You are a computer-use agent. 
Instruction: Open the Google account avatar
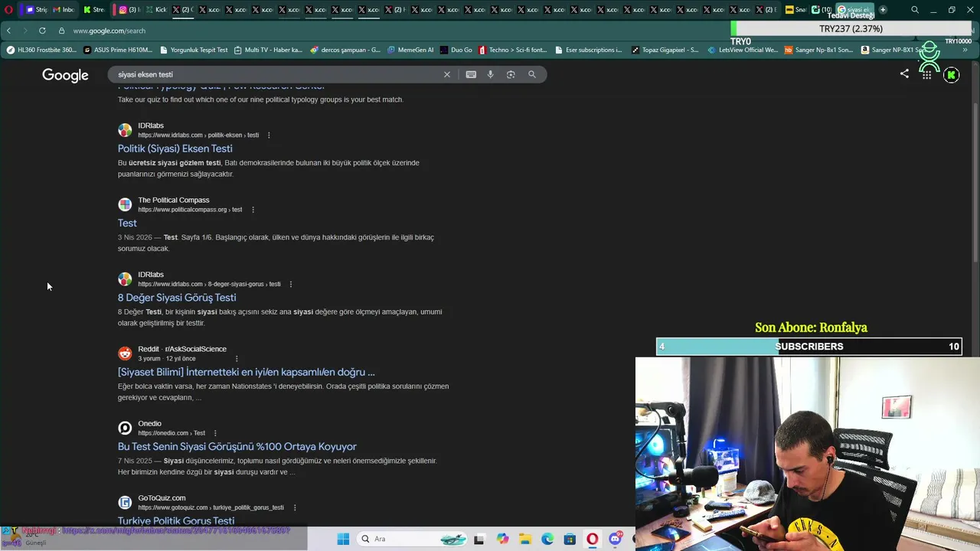point(951,75)
